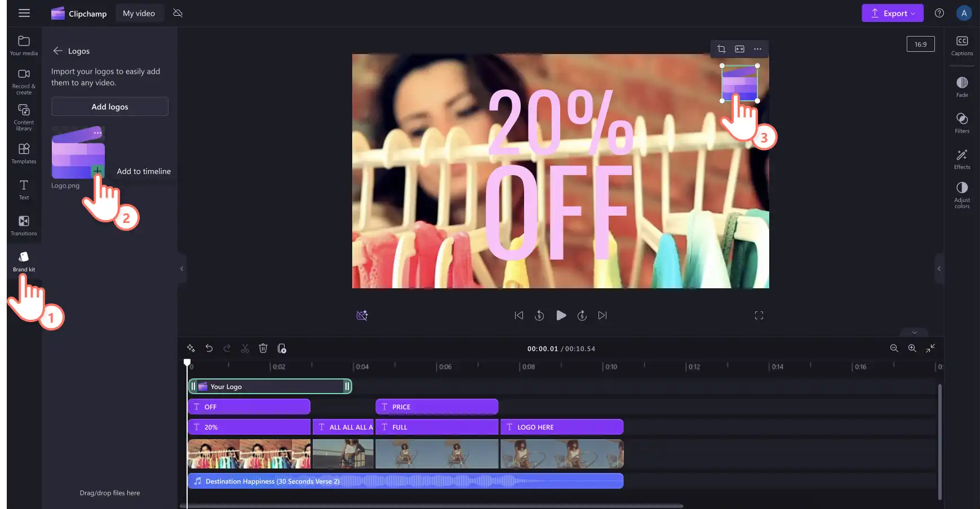Image resolution: width=980 pixels, height=509 pixels.
Task: Select the Your Logo clip on timeline
Action: click(x=270, y=386)
